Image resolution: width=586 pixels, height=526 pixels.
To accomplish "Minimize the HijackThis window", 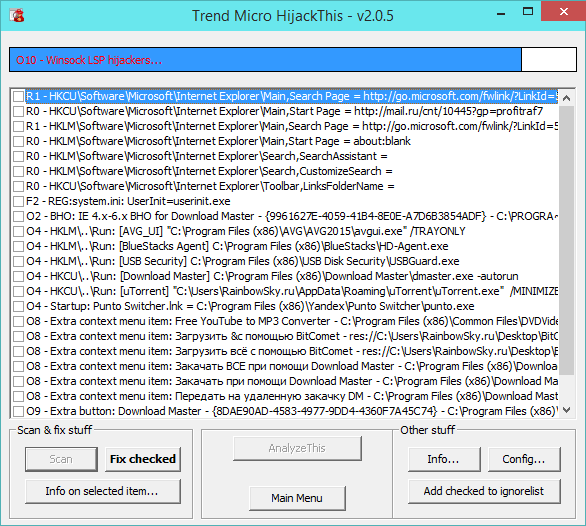I will [501, 13].
